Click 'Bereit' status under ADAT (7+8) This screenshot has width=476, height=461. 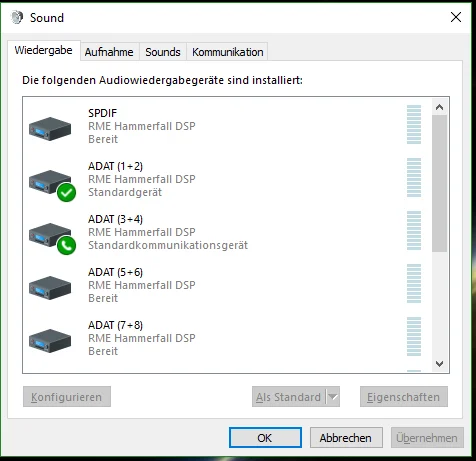[x=103, y=351]
